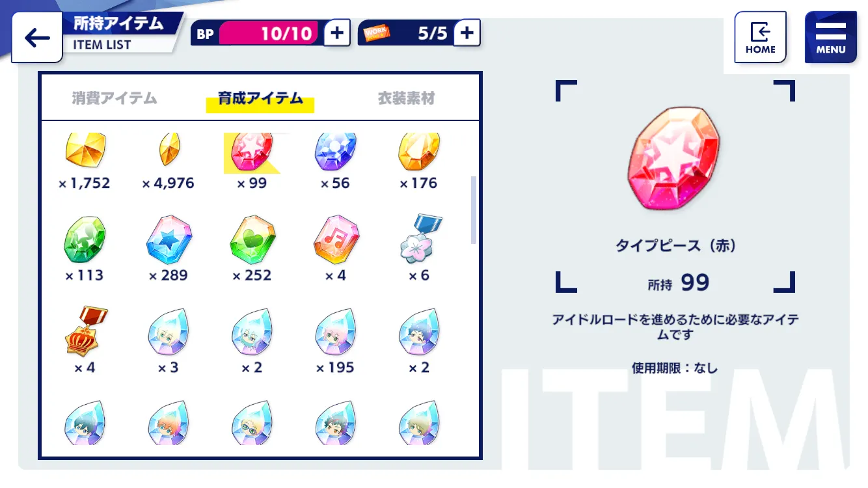Select the music note piece ×4

(x=335, y=249)
